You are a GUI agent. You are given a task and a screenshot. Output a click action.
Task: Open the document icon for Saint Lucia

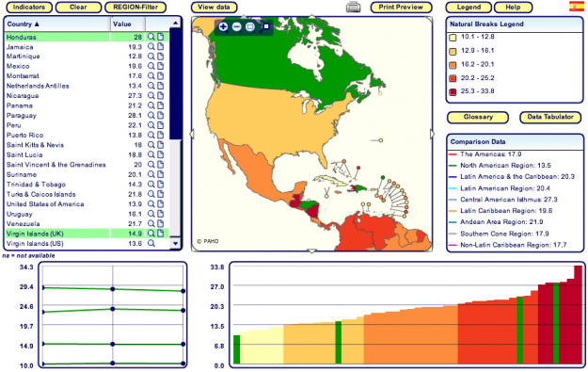pyautogui.click(x=161, y=154)
